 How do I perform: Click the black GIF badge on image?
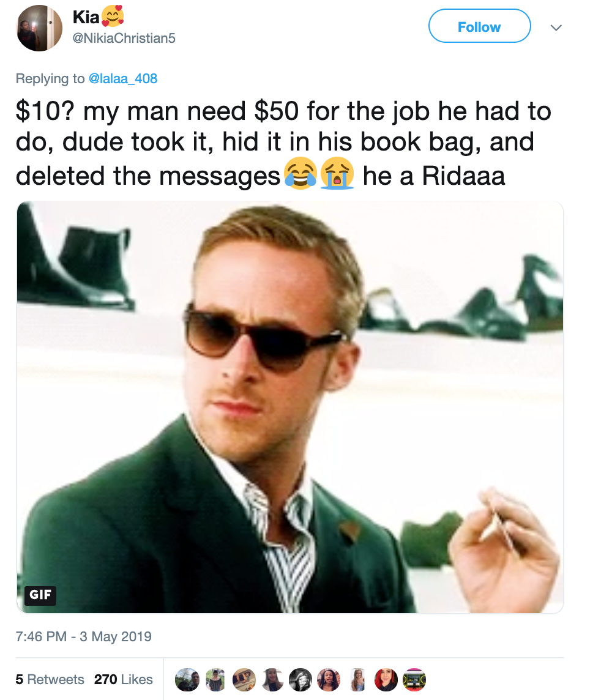[x=40, y=595]
